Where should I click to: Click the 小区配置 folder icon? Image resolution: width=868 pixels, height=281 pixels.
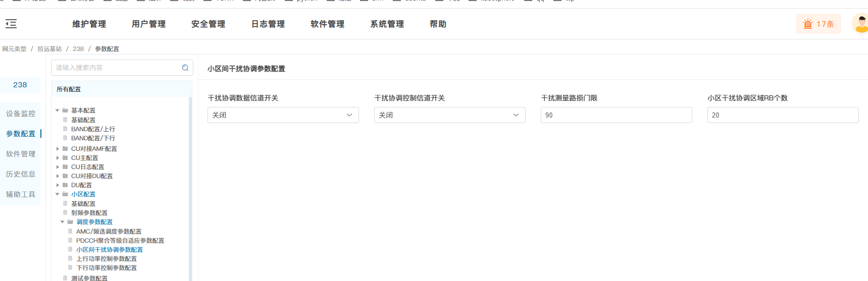point(65,194)
